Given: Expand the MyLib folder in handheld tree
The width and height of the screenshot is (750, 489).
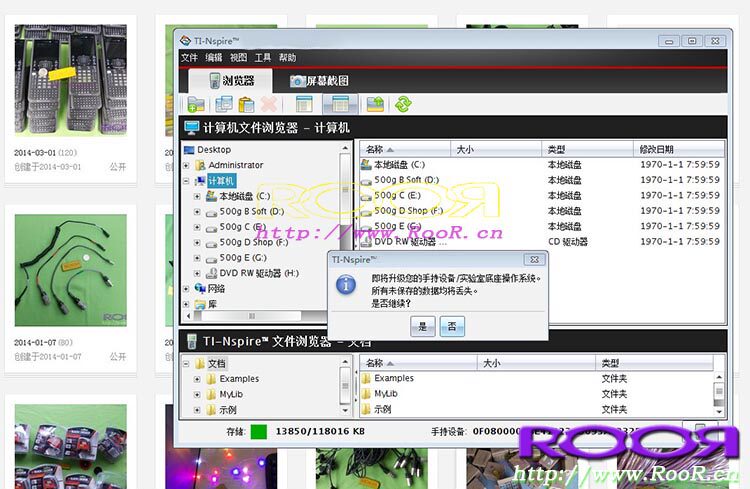Looking at the screenshot, I should pyautogui.click(x=197, y=394).
